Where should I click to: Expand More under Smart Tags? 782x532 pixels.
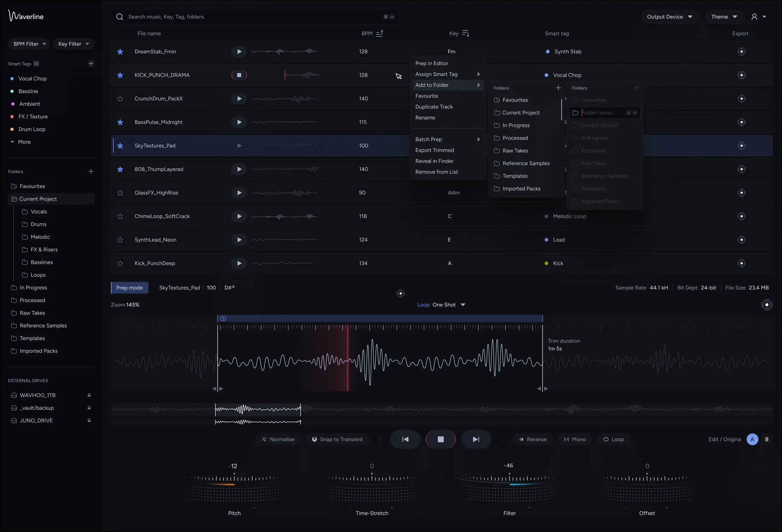click(x=21, y=141)
